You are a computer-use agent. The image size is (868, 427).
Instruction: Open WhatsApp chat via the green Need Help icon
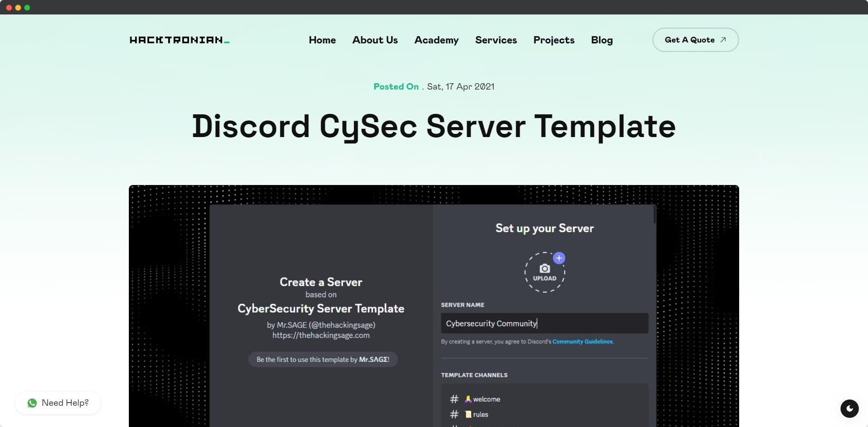(x=32, y=403)
